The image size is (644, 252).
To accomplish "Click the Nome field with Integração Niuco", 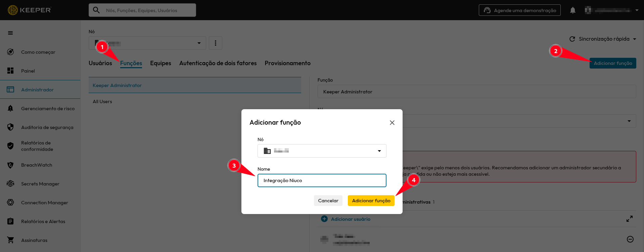I will tap(322, 180).
